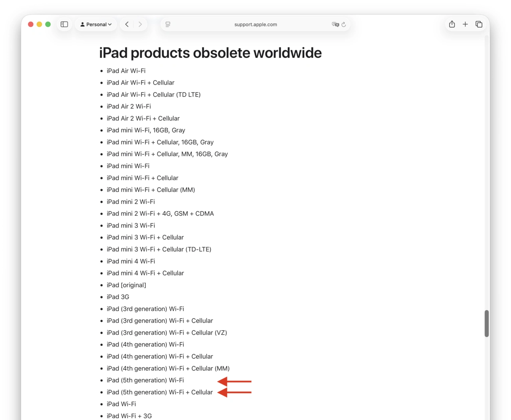Reload the current page

344,24
